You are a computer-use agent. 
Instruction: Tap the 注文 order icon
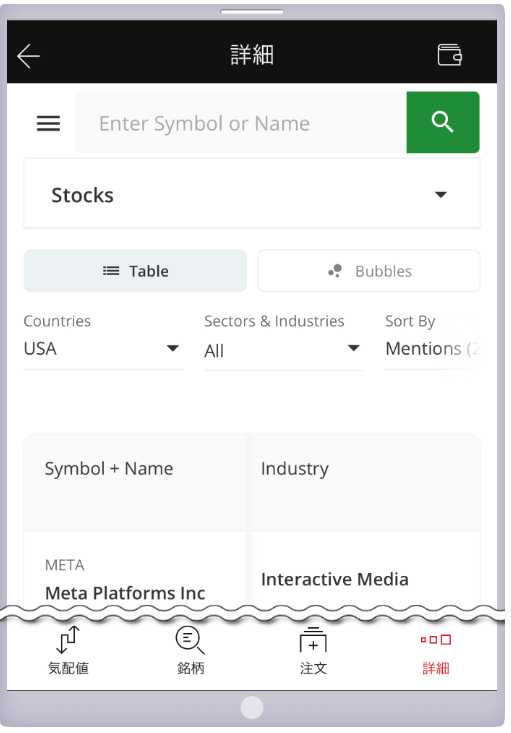point(313,650)
